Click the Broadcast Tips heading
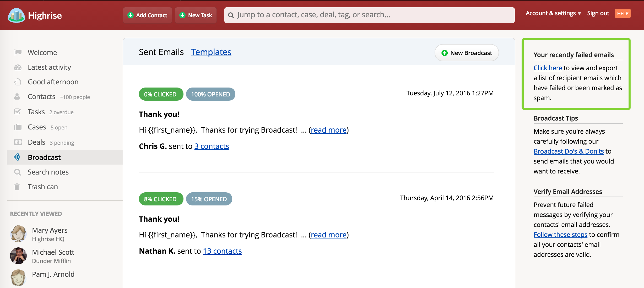The height and width of the screenshot is (288, 644). 555,118
